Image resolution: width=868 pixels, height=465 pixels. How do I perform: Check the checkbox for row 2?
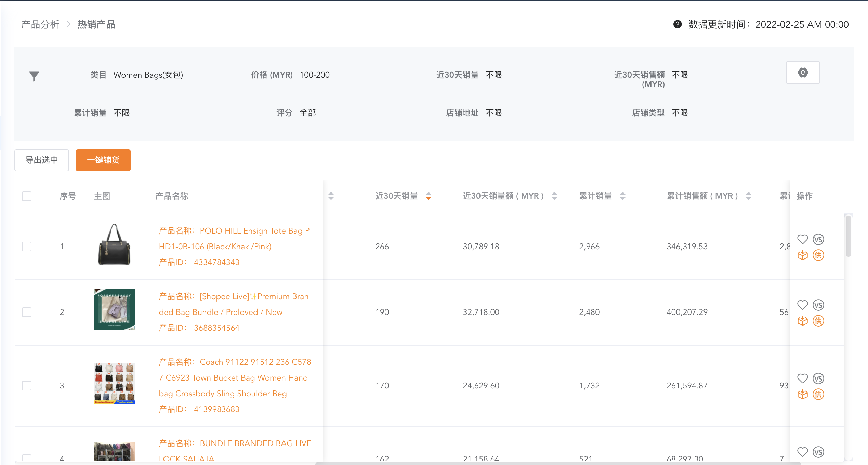coord(27,312)
